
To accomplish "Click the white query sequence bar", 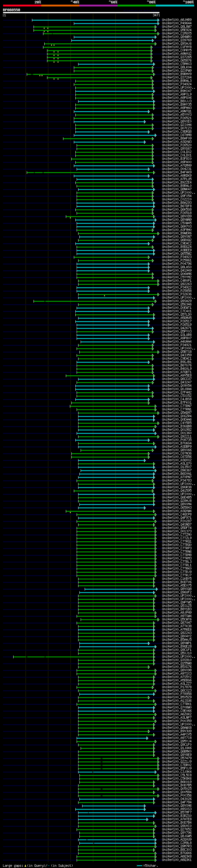I will point(81,13).
